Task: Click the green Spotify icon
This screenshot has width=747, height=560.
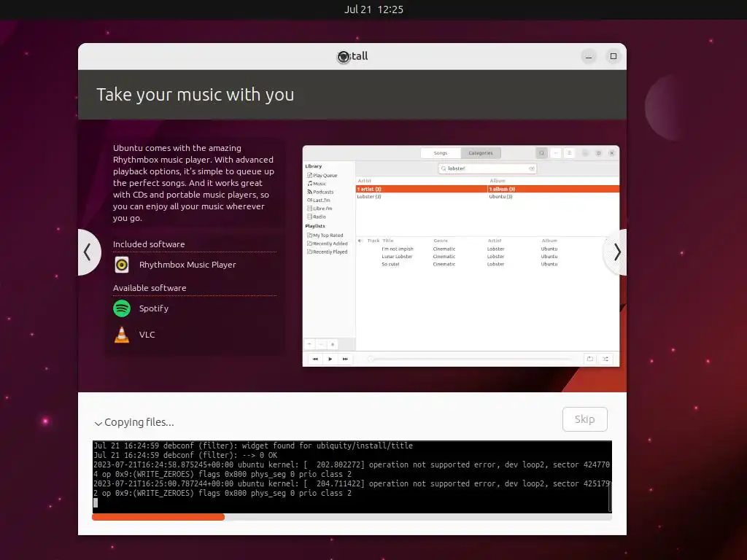Action: [122, 308]
